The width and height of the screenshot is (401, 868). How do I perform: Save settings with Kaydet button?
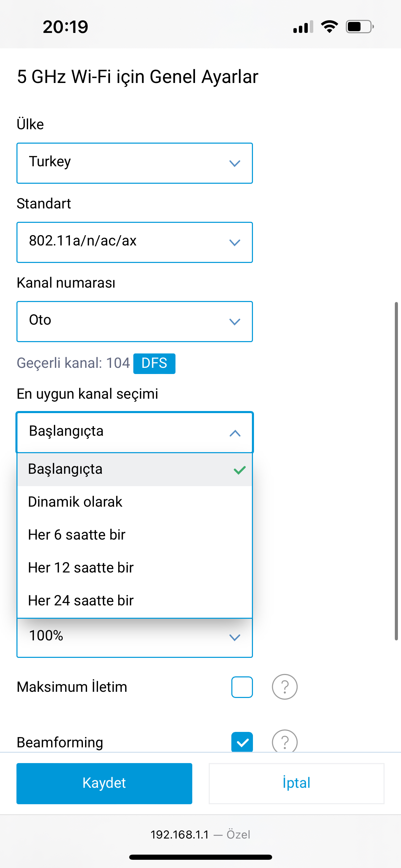[x=104, y=783]
